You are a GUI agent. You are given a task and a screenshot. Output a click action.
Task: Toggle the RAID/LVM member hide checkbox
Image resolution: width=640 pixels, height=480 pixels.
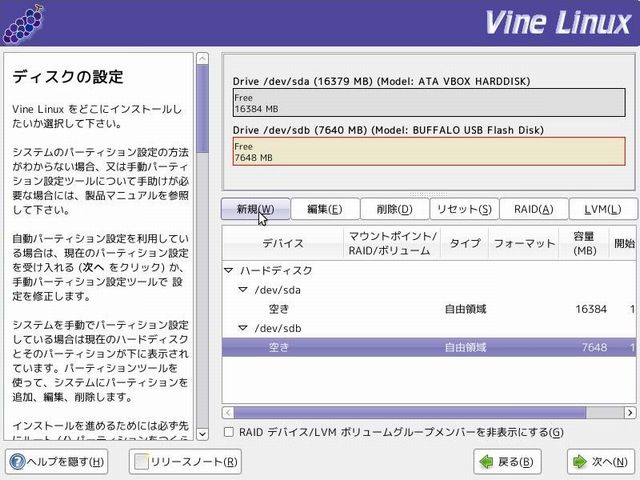tap(229, 432)
